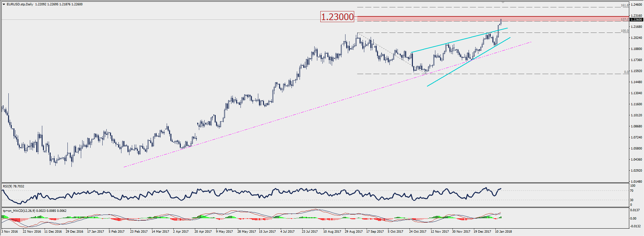
Task: Click the 1.20240 price axis value
Action: pos(637,38)
